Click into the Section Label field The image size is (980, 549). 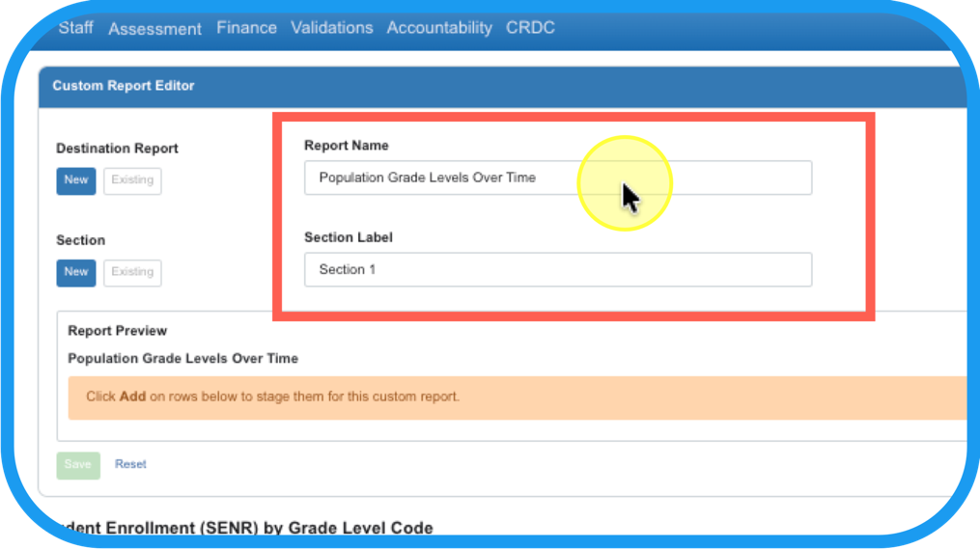557,270
